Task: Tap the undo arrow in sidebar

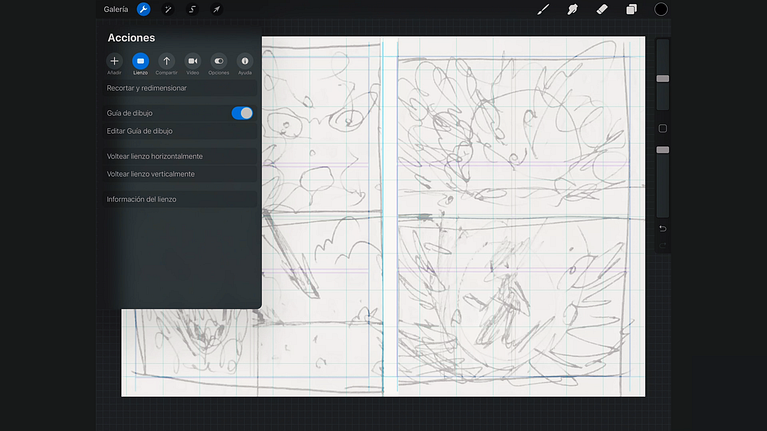Action: 662,229
